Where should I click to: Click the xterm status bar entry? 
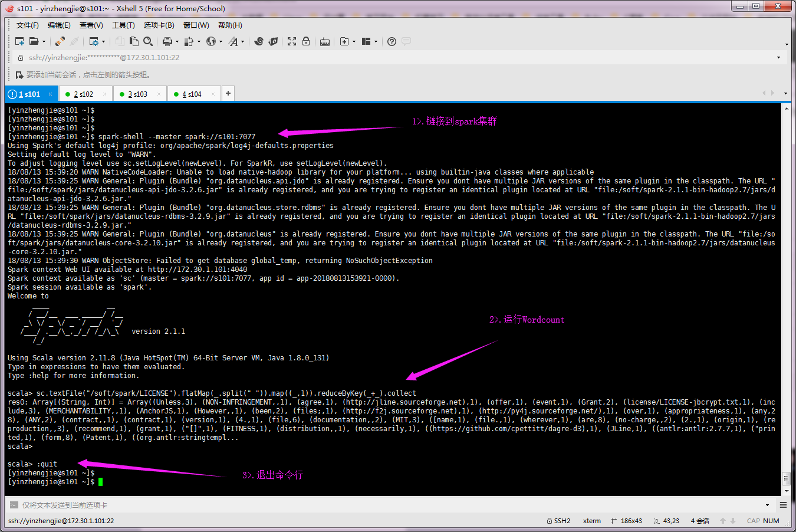592,521
